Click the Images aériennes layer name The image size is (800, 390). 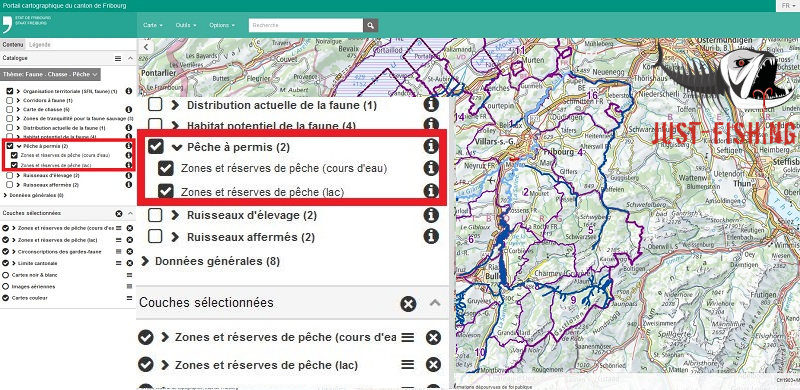[33, 286]
